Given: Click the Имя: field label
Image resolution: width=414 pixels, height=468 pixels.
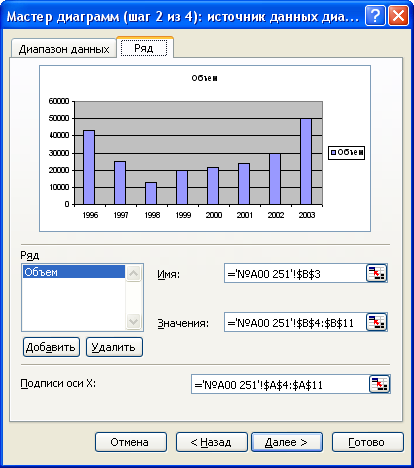Looking at the screenshot, I should click(169, 274).
